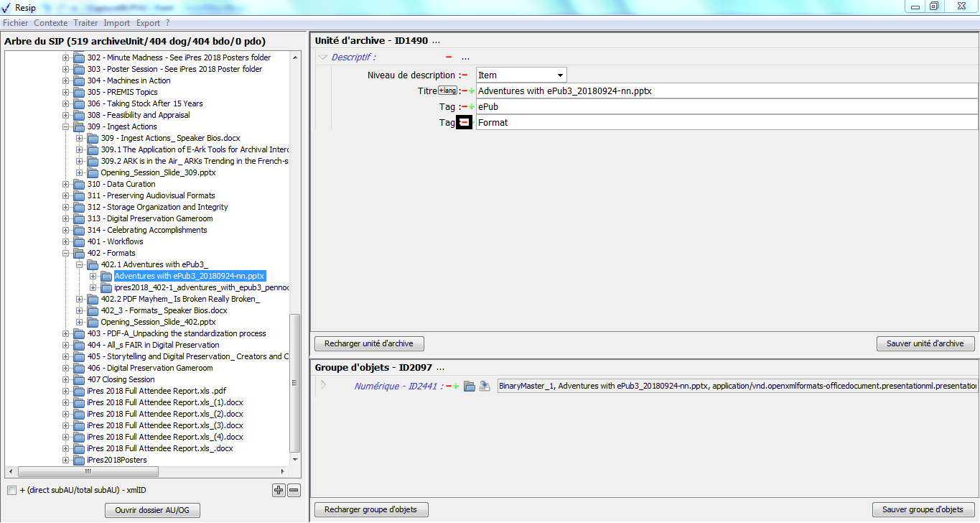Add a tag after the ePub tag
980x523 pixels.
coord(472,107)
